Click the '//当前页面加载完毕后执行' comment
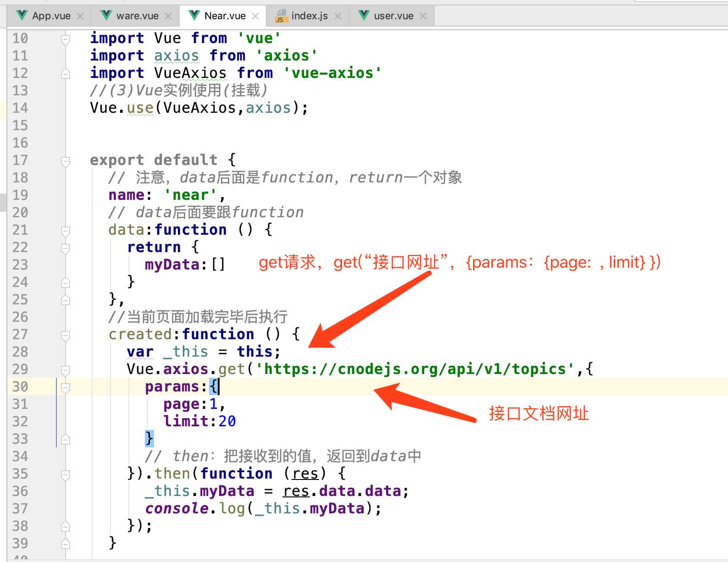728x562 pixels. pos(198,317)
